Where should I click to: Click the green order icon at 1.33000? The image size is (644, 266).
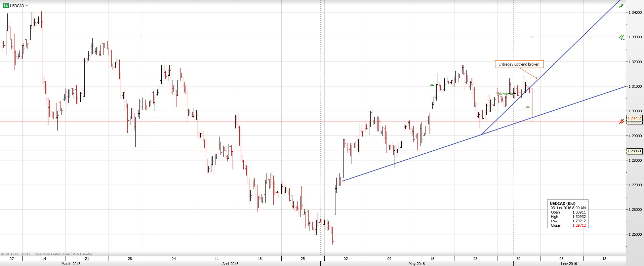tap(621, 37)
